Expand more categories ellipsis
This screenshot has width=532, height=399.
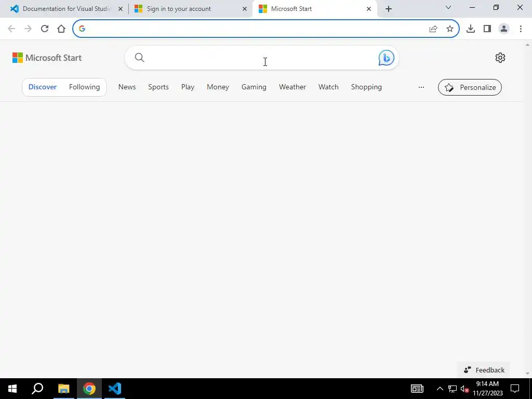[x=421, y=87]
